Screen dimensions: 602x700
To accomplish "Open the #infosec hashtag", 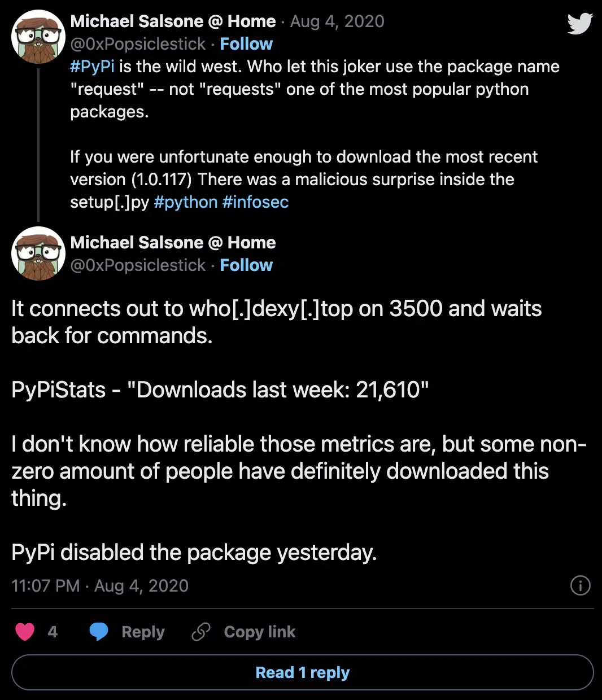I will [x=255, y=202].
